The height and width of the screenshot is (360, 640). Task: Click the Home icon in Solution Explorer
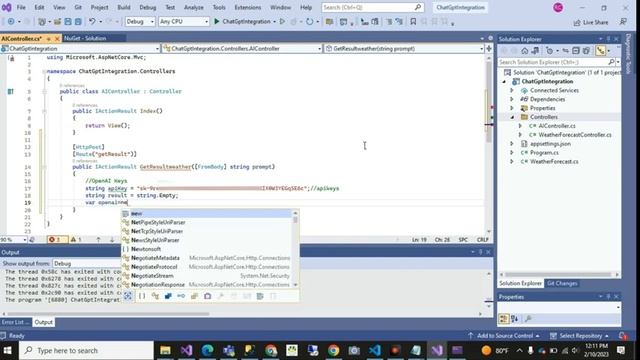[524, 51]
